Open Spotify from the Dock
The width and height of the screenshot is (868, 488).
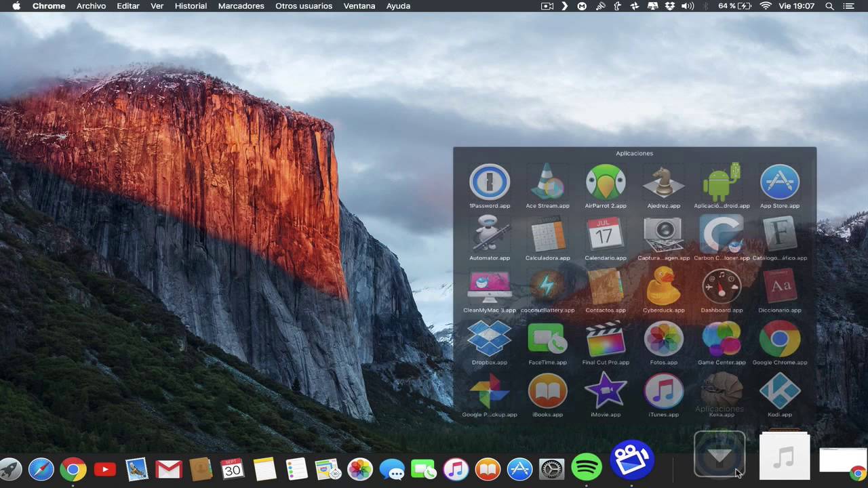coord(587,468)
